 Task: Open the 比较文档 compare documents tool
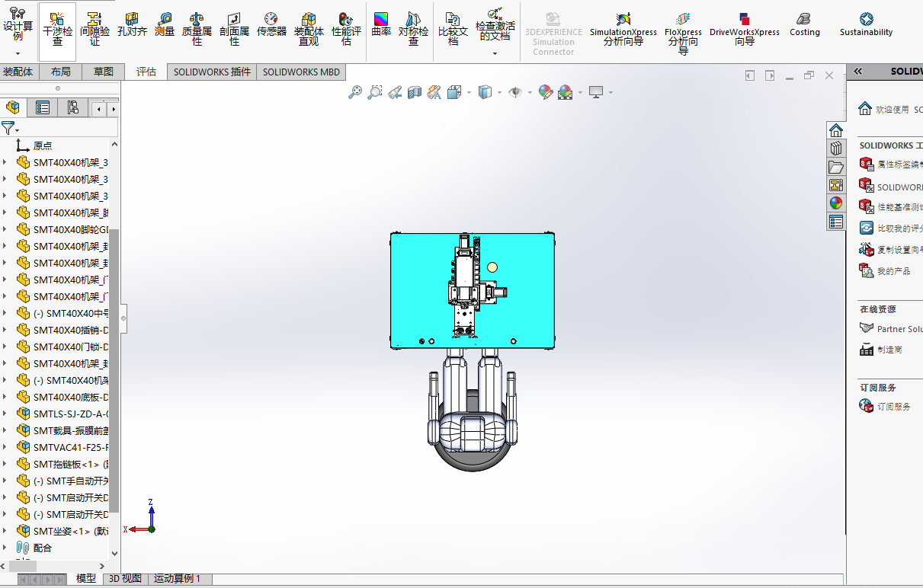coord(453,30)
